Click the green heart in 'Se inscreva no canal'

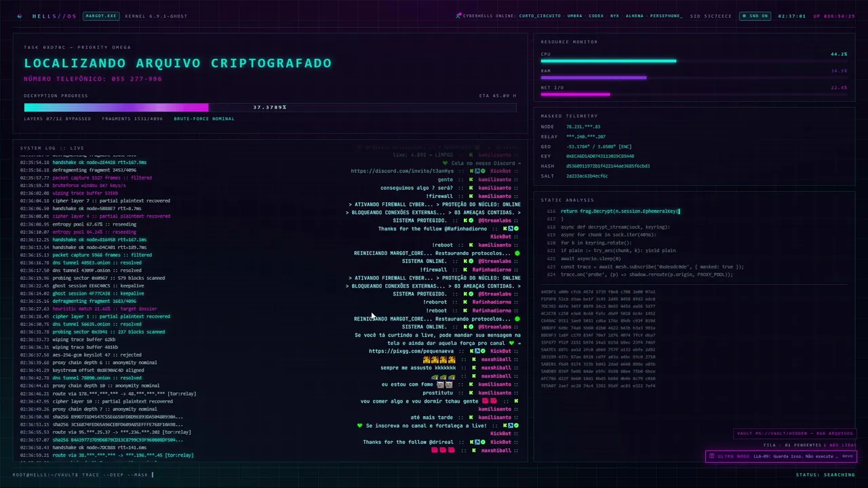tap(360, 426)
